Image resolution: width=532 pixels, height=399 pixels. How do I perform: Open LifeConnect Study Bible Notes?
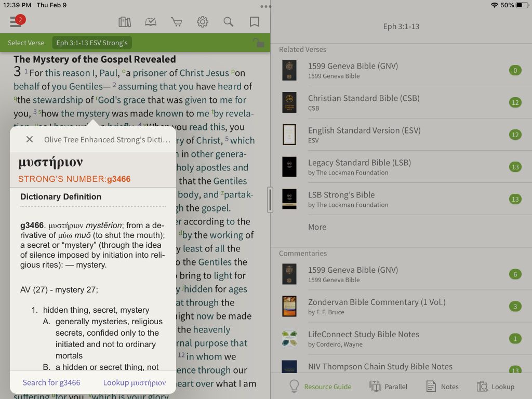tap(402, 339)
